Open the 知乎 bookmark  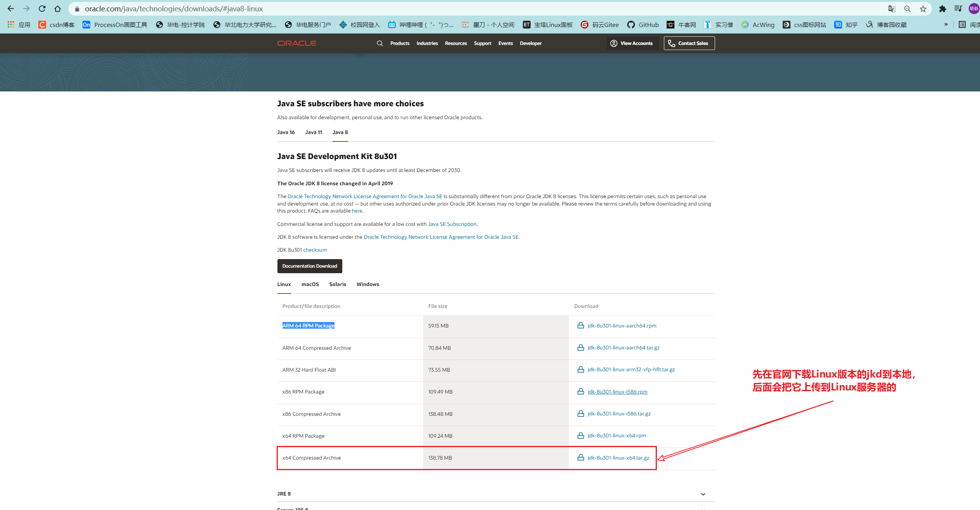[846, 25]
